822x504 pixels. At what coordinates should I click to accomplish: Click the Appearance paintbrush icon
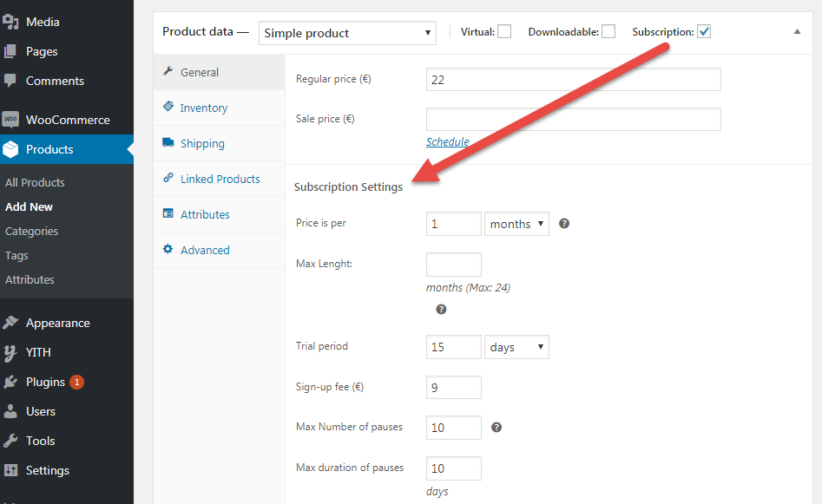[10, 323]
